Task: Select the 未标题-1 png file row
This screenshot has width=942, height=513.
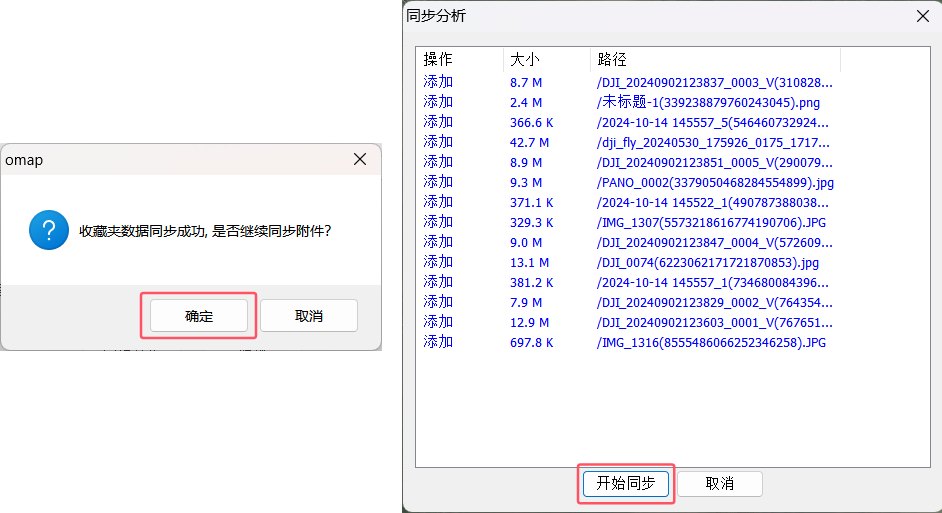Action: pyautogui.click(x=708, y=102)
